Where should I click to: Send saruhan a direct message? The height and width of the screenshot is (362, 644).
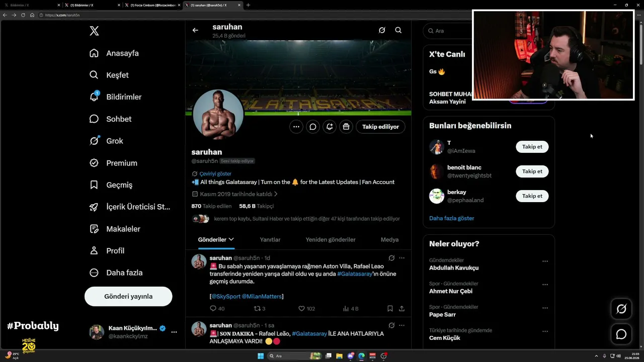click(313, 127)
